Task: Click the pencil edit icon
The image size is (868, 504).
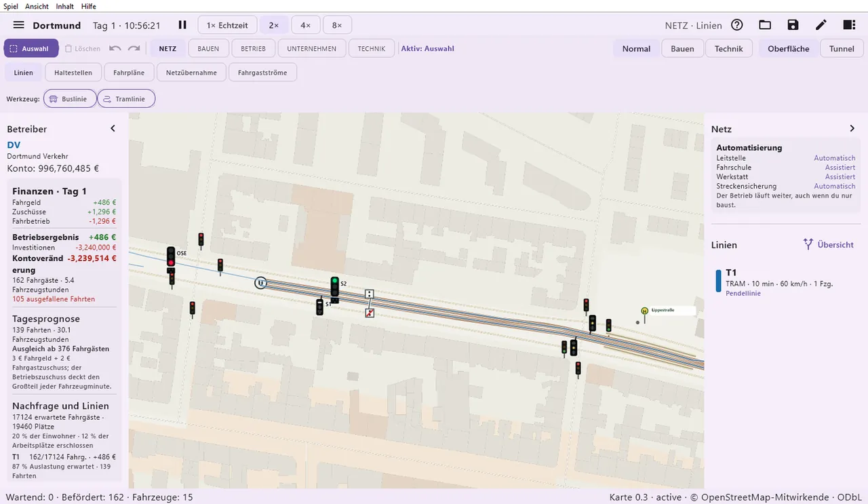Action: 821,25
